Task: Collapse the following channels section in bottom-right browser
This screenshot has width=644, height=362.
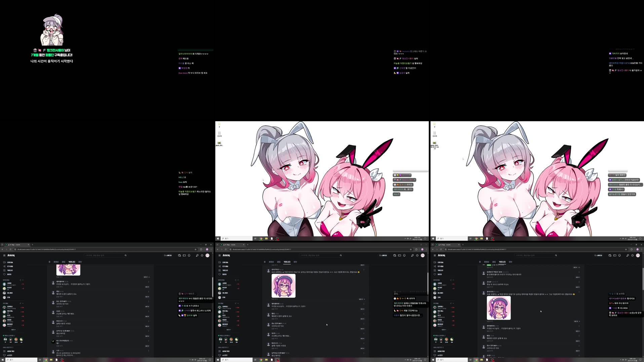Action: 453,280
